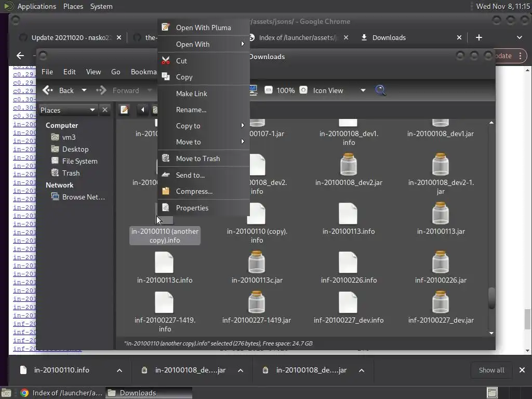Select the in-20100108_dev2-1.jar jar icon
This screenshot has height=399, width=532.
[441, 164]
